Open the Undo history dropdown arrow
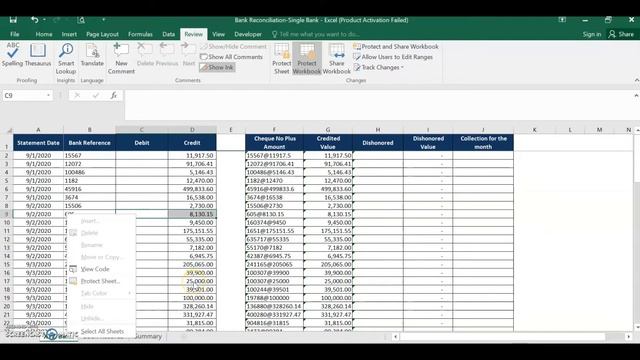 [44, 20]
